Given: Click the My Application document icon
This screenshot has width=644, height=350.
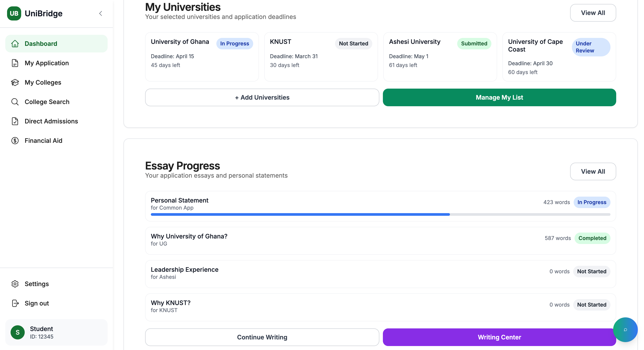Looking at the screenshot, I should pos(15,63).
